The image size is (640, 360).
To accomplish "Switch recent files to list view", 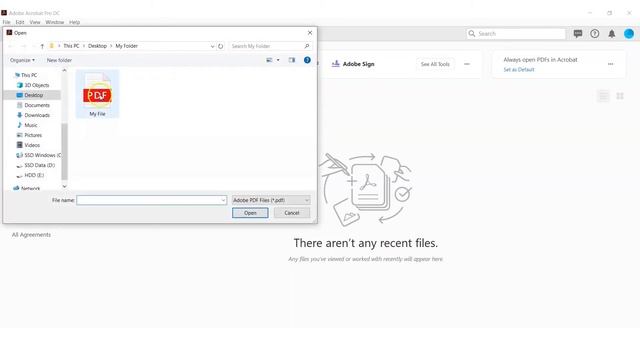I will click(x=603, y=96).
